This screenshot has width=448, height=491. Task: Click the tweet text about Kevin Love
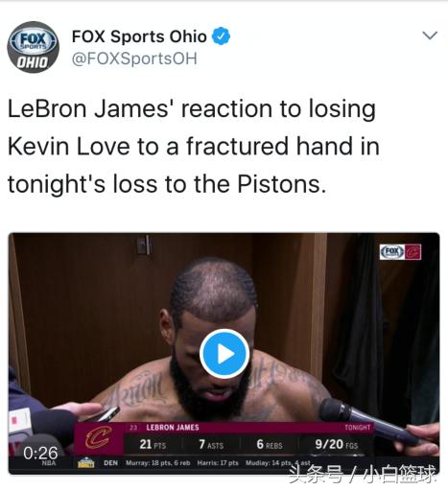(194, 147)
